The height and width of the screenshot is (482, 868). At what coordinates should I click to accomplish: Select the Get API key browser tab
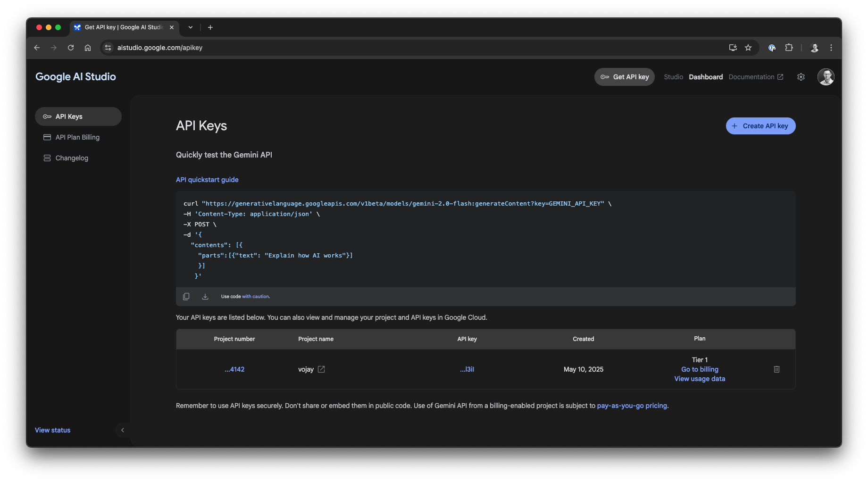(119, 27)
